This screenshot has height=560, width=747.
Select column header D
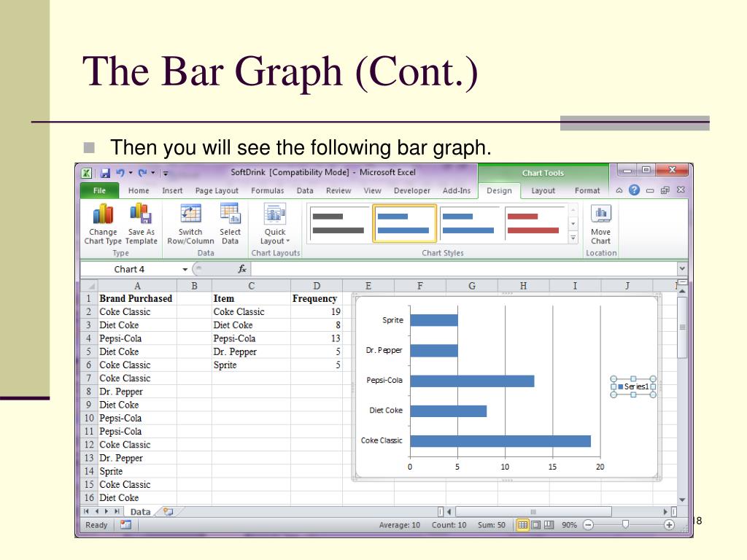click(x=317, y=286)
